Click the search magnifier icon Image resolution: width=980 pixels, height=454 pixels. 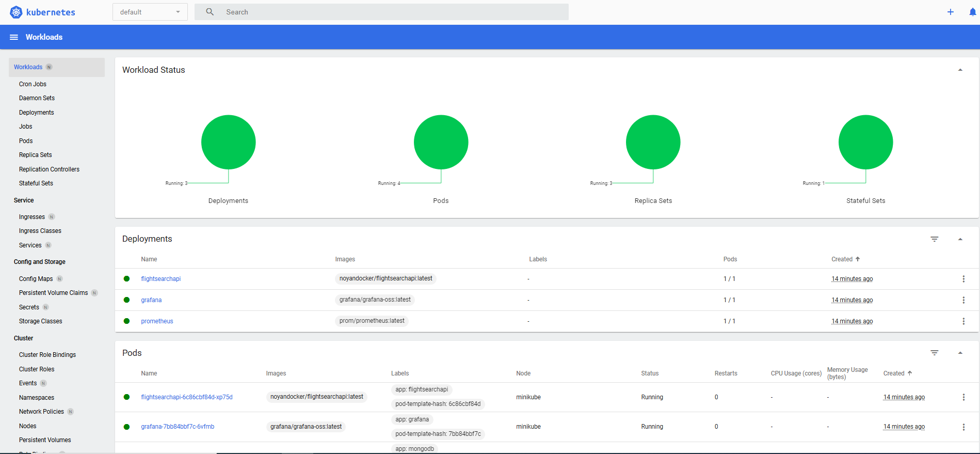pos(210,12)
